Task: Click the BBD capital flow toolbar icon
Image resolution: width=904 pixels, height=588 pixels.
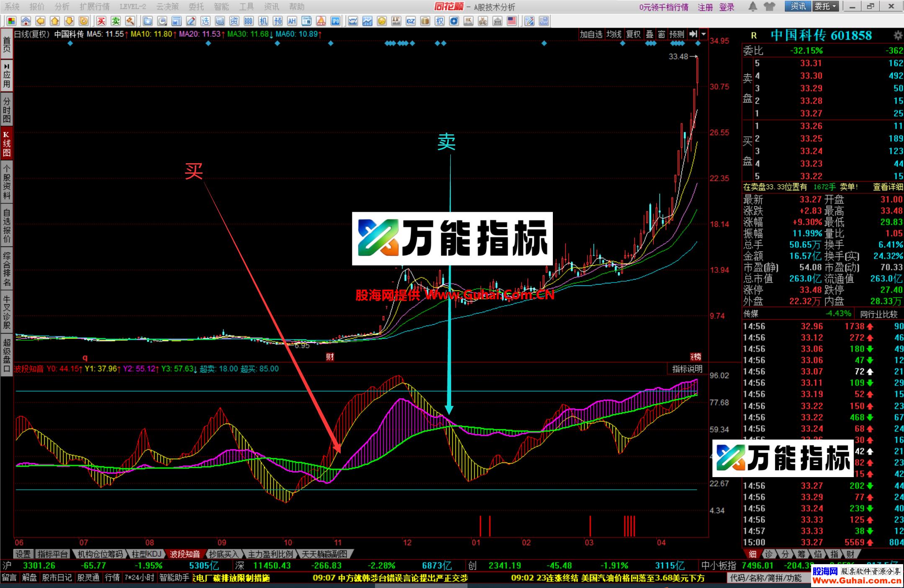Action: click(248, 20)
